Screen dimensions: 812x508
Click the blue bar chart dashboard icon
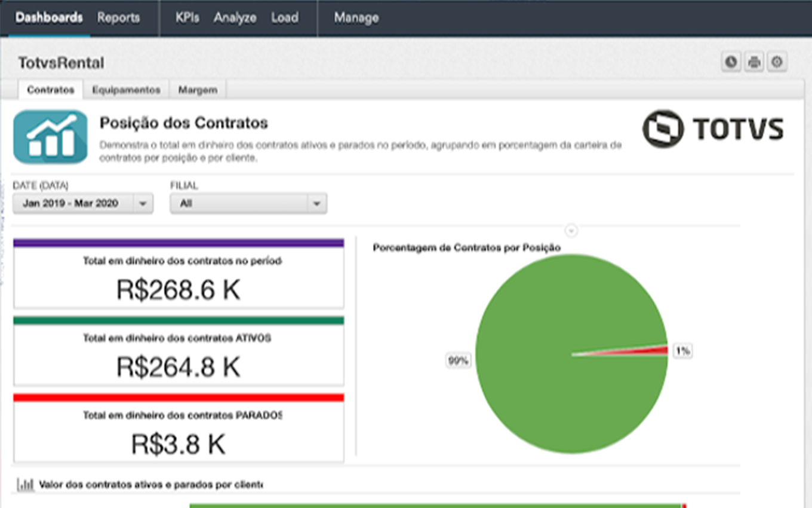(x=50, y=137)
